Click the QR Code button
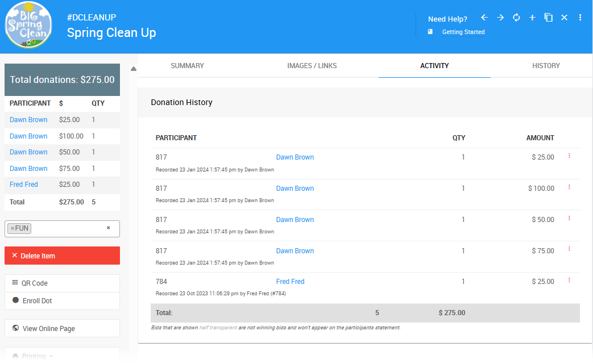593x364 pixels. (62, 283)
